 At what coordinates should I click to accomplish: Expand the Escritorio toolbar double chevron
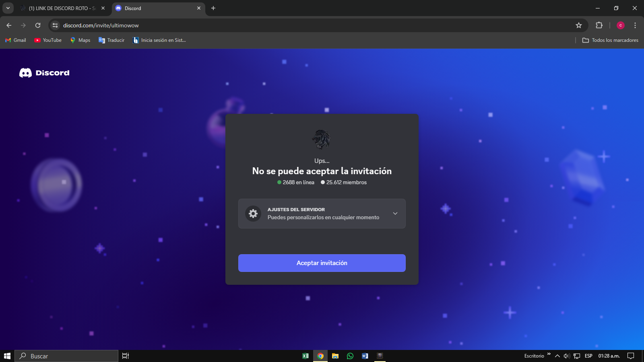(x=549, y=354)
